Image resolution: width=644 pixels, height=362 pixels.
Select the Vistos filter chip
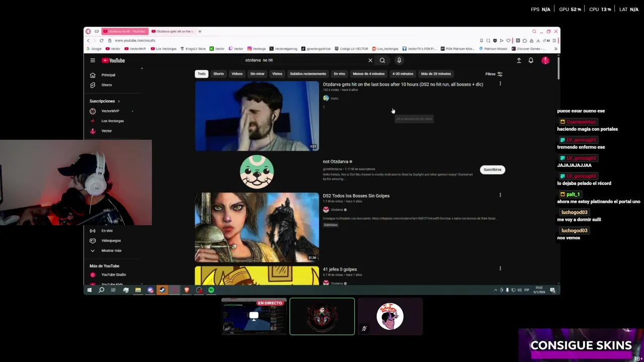click(277, 74)
